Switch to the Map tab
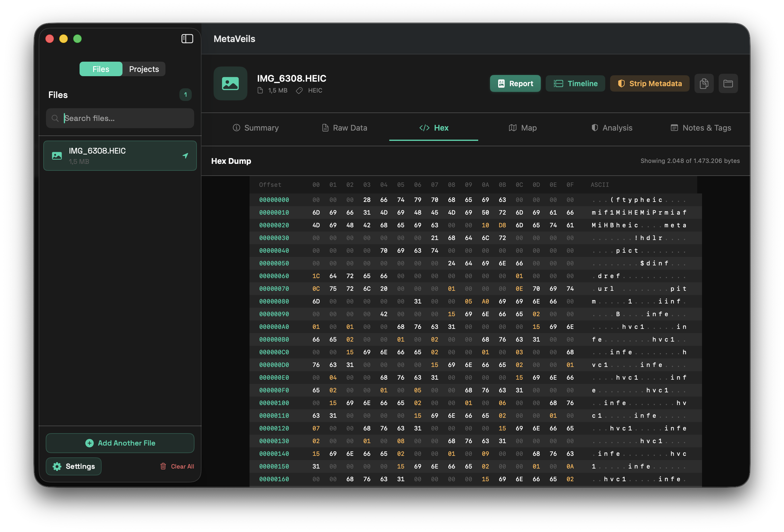 523,128
